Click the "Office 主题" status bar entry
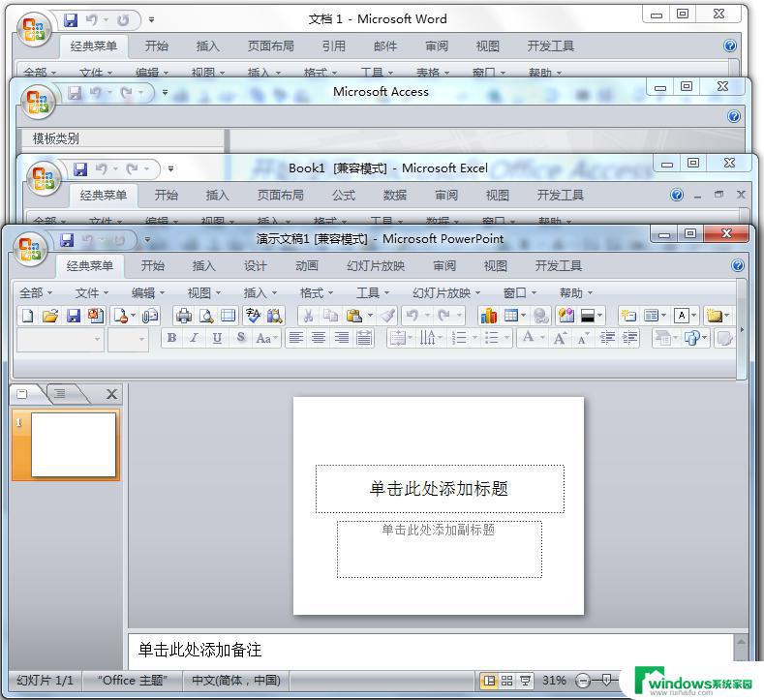 point(133,681)
